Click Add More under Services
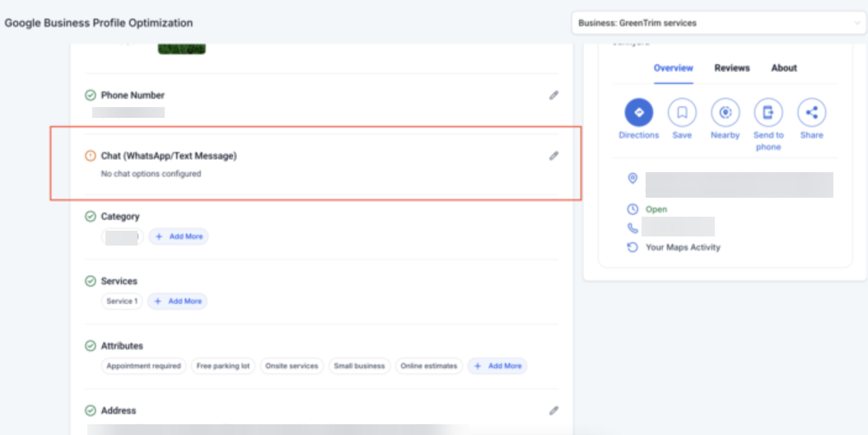The width and height of the screenshot is (868, 435). coord(178,302)
